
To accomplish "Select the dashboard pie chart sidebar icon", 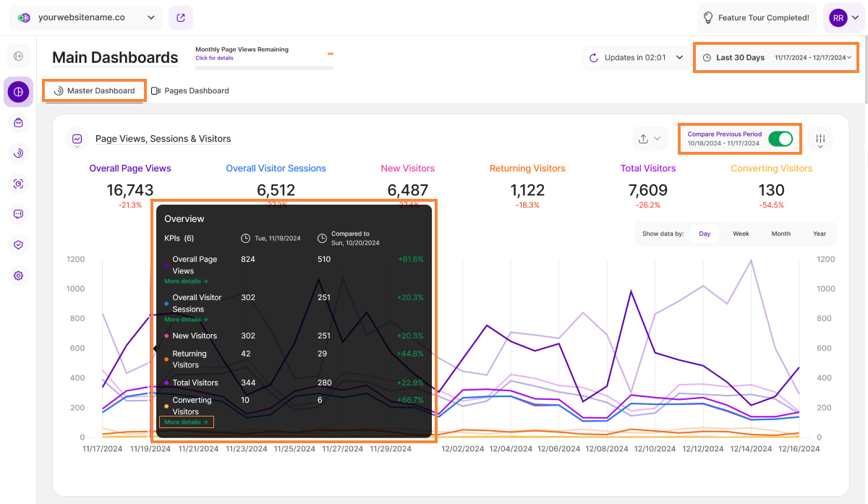I will point(18,92).
